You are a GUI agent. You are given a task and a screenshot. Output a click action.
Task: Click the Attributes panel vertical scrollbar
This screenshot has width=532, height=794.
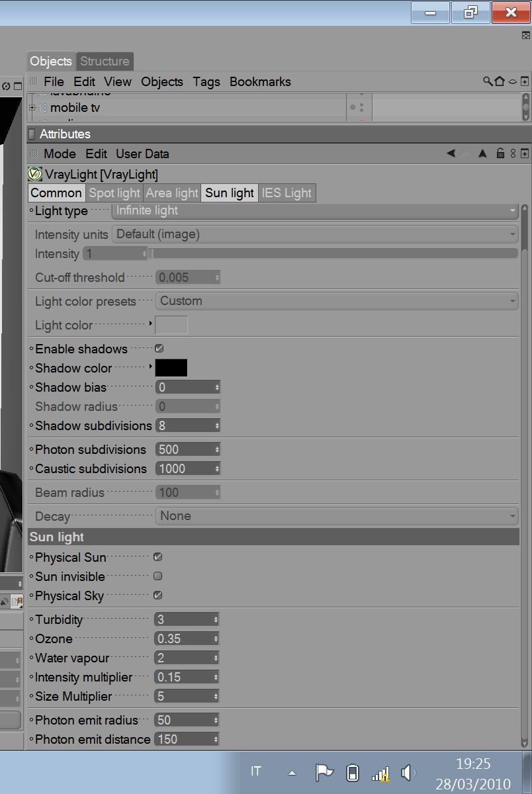(x=525, y=475)
